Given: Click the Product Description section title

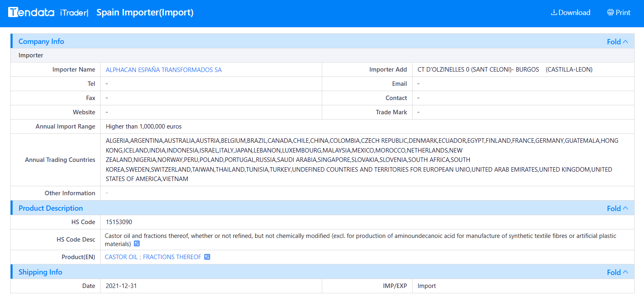Looking at the screenshot, I should click(51, 208).
